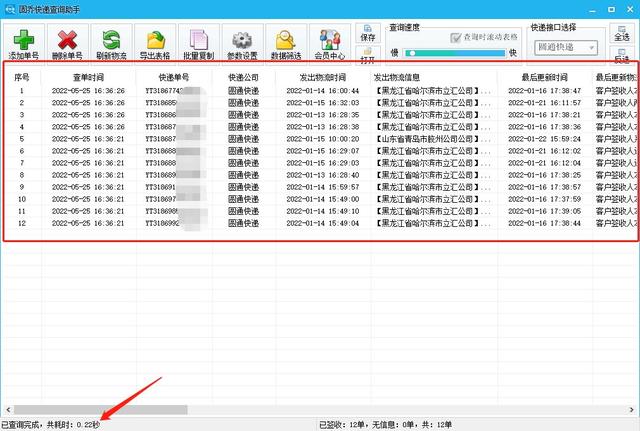Click horizontal scrollbar left arrow

[8, 409]
